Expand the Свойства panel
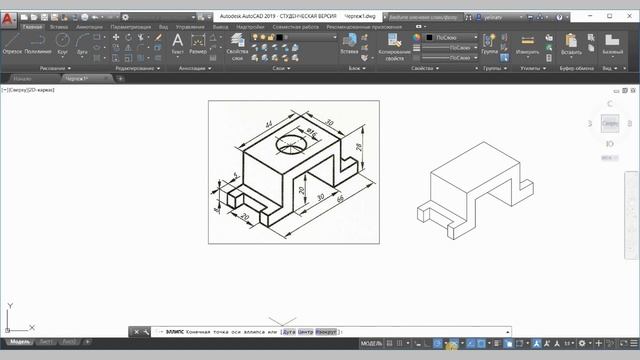 tap(425, 68)
